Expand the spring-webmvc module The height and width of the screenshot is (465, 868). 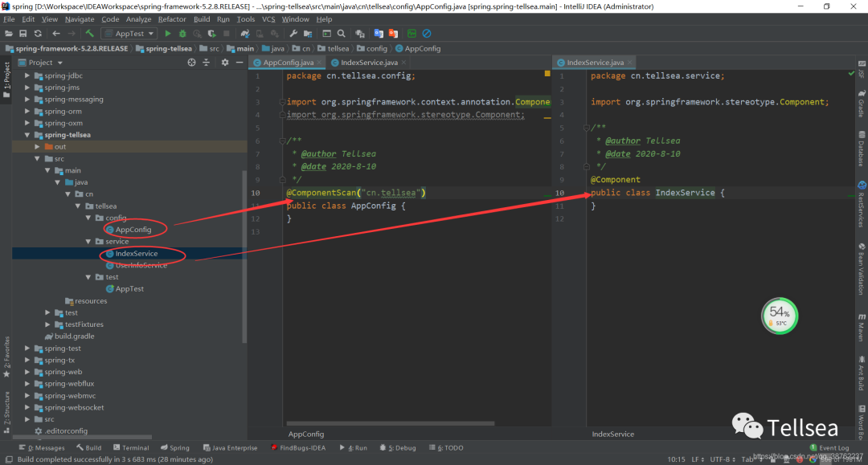pyautogui.click(x=27, y=396)
